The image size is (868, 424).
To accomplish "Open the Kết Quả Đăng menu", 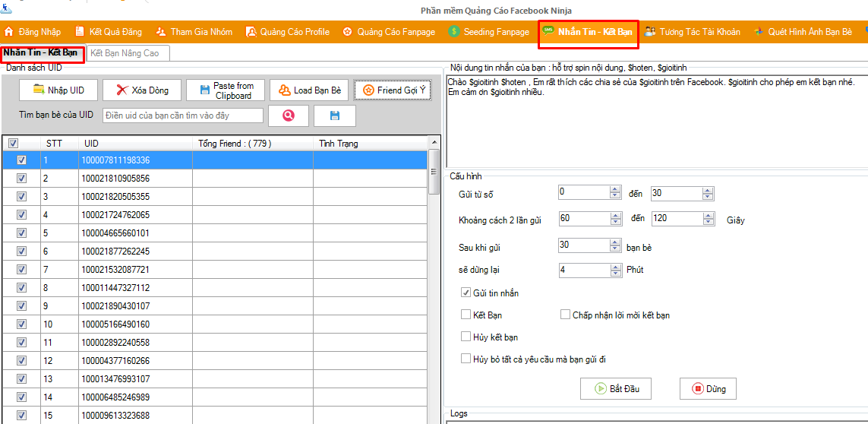I will click(x=109, y=32).
